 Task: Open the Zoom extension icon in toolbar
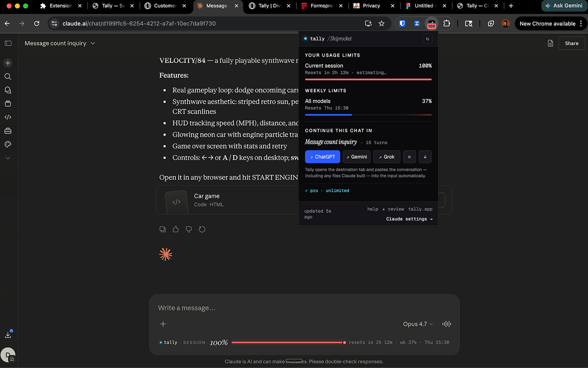(417, 23)
